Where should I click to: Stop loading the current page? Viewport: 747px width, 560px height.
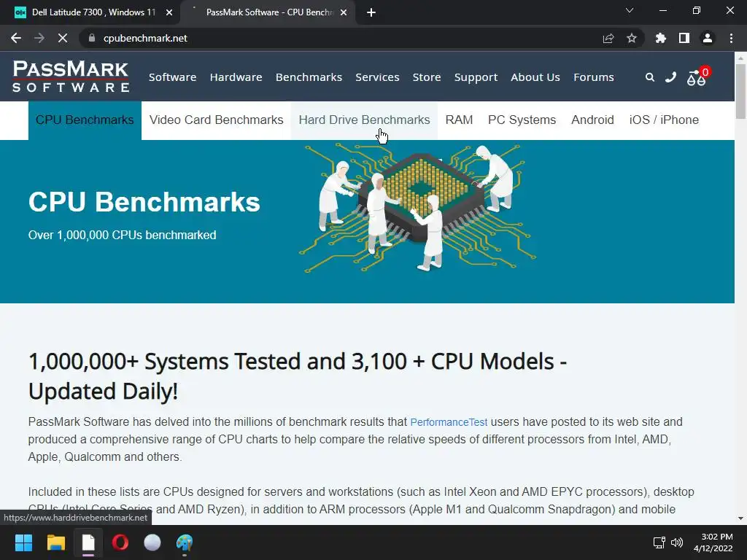[x=63, y=38]
